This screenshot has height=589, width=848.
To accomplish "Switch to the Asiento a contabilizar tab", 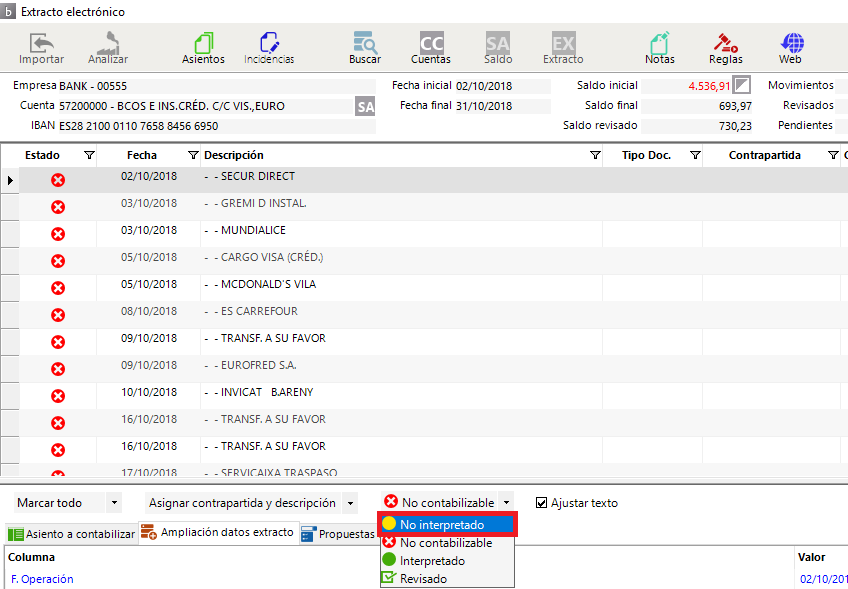I will tap(71, 534).
